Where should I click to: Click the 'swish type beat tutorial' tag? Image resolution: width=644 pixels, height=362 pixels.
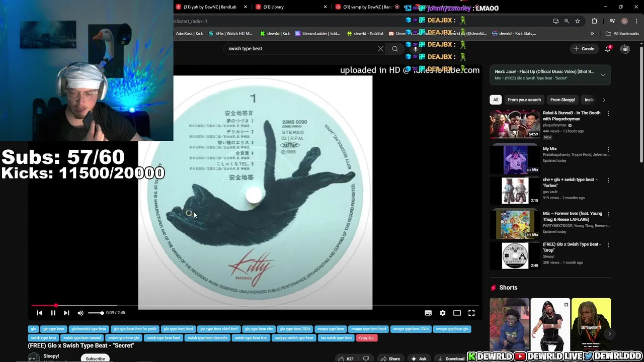coord(82,338)
